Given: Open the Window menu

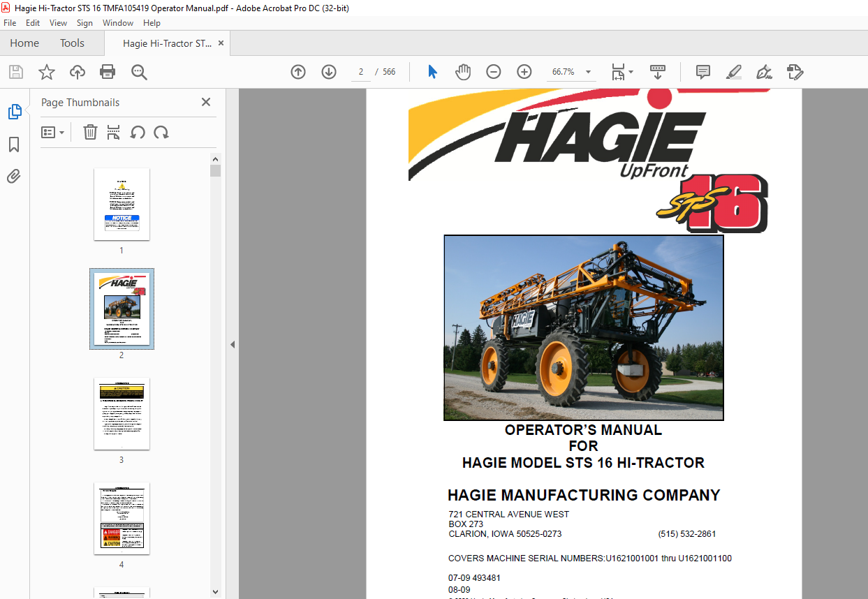Looking at the screenshot, I should [118, 23].
